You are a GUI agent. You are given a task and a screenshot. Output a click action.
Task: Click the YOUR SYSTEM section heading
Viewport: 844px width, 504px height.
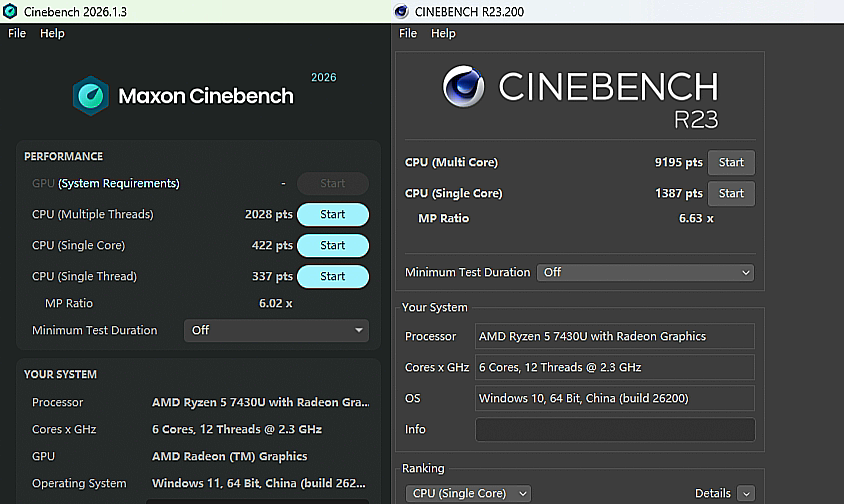(x=60, y=374)
